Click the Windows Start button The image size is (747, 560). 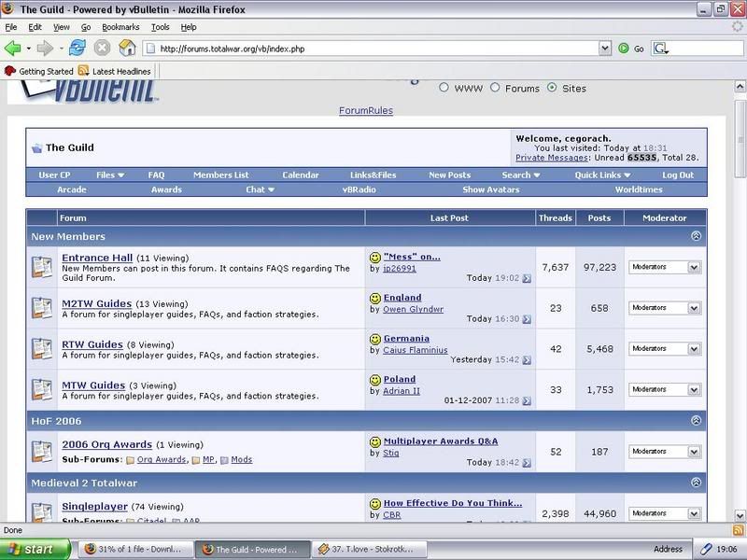coord(35,549)
